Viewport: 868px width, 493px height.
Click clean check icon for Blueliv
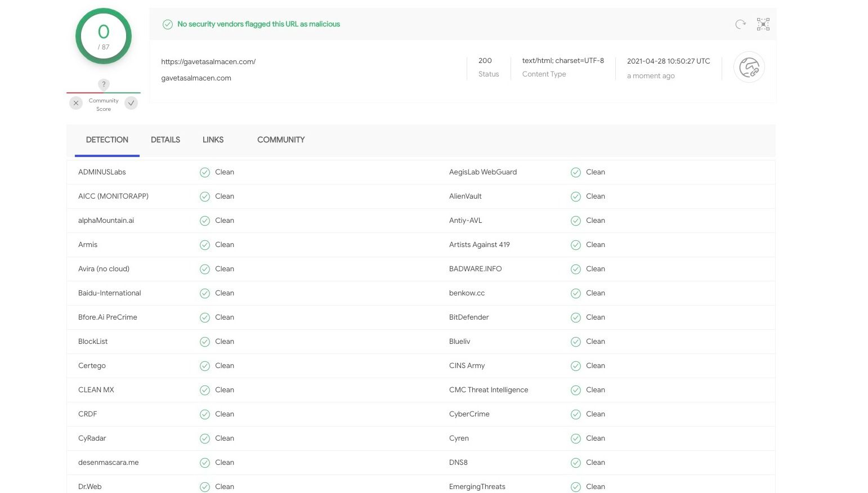pyautogui.click(x=576, y=342)
